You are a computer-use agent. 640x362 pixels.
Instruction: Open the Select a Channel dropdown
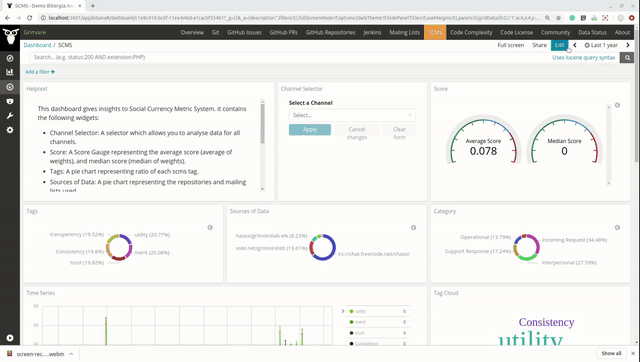[352, 115]
